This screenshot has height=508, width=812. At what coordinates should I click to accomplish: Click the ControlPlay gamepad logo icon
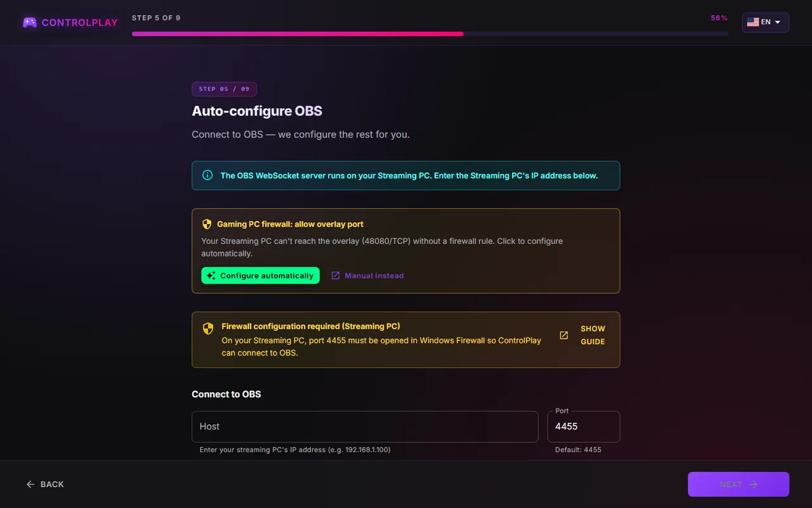point(30,22)
